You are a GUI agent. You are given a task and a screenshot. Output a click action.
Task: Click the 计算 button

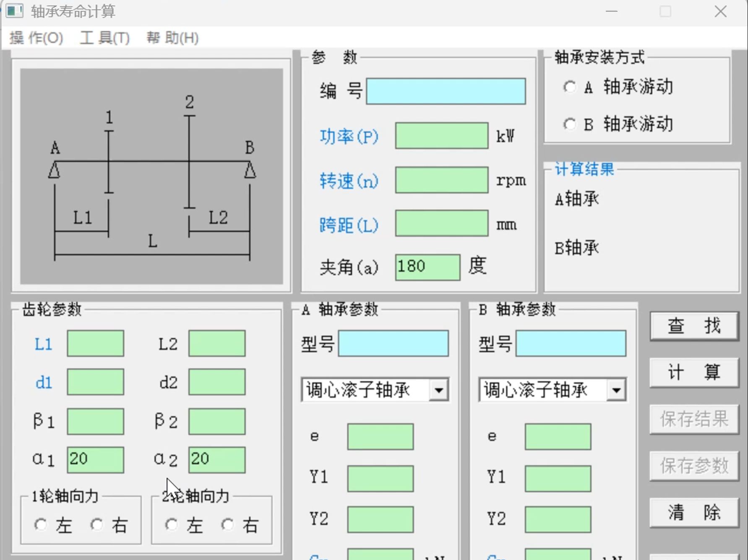tap(694, 372)
